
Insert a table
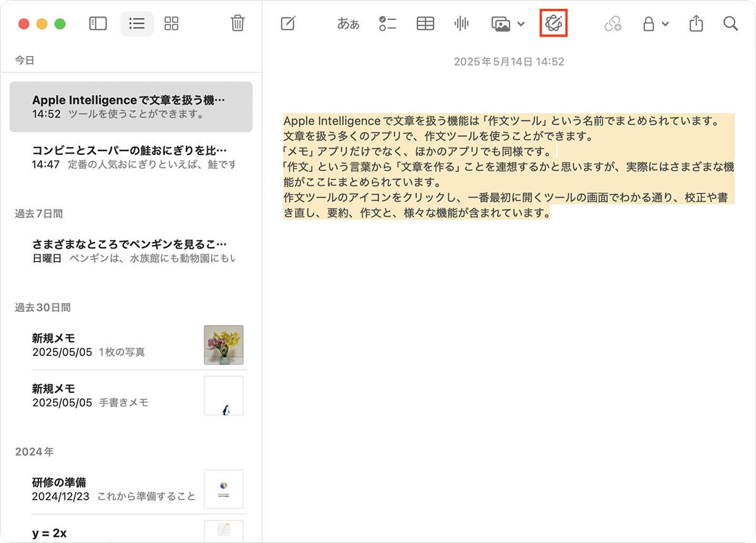tap(426, 24)
